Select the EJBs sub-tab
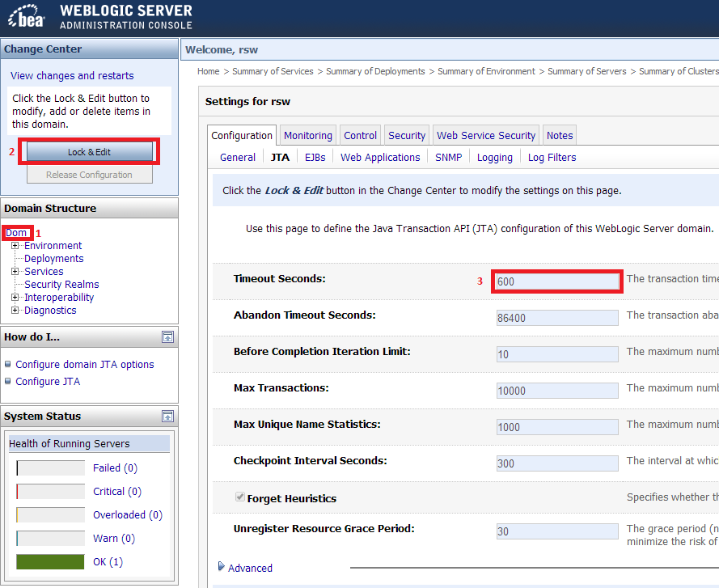 pos(315,158)
